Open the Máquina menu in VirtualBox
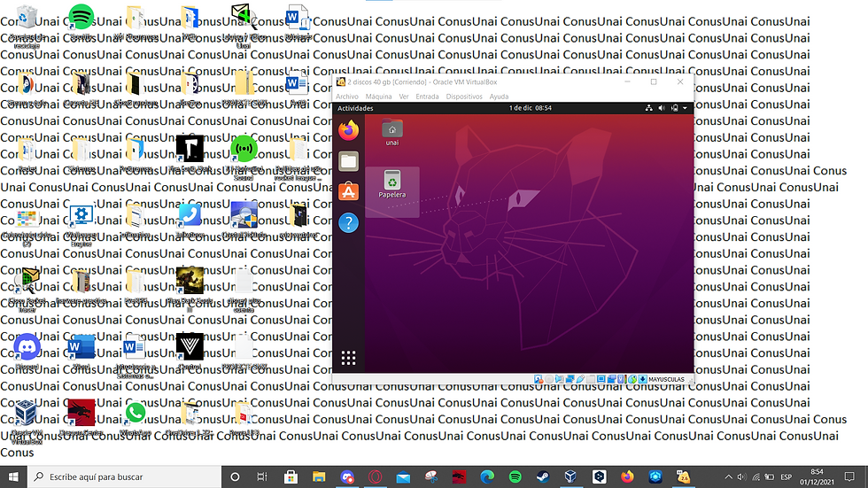The width and height of the screenshot is (868, 488). pyautogui.click(x=379, y=97)
